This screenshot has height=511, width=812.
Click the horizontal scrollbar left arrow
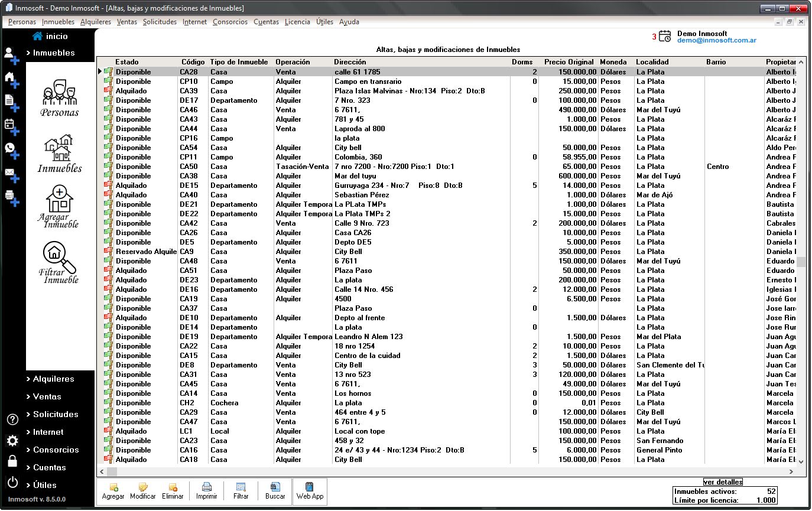102,471
